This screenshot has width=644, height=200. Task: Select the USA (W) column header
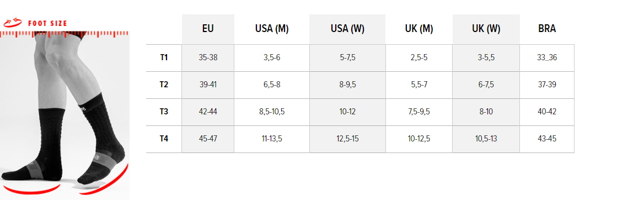coord(347,29)
